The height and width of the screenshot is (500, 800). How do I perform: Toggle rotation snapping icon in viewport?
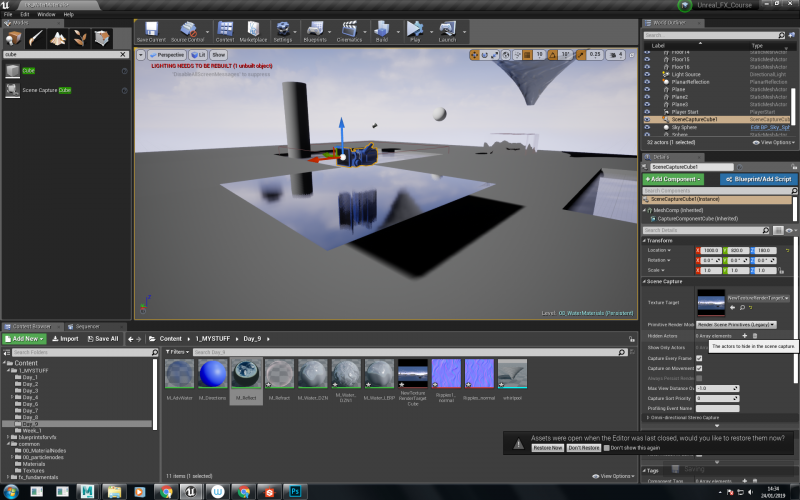(x=553, y=55)
